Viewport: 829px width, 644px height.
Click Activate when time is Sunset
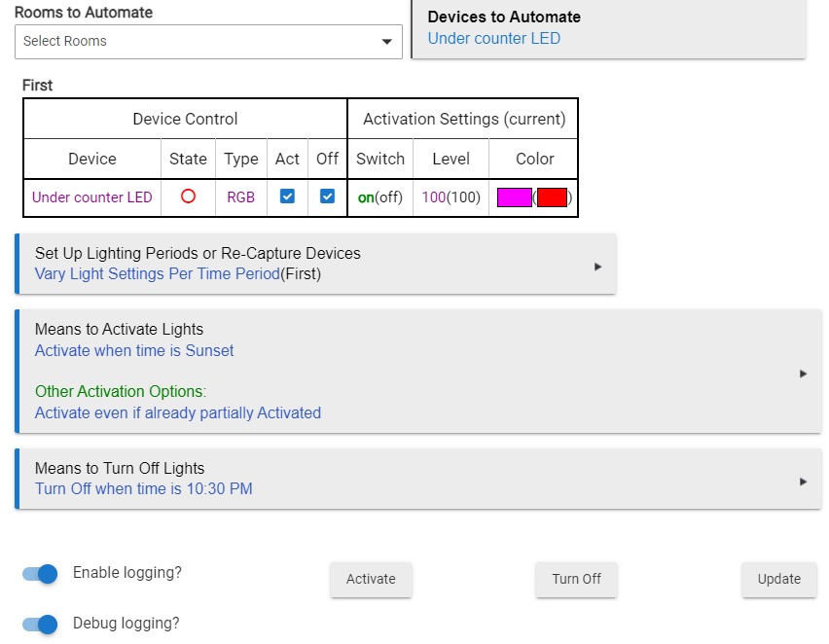[x=134, y=350]
